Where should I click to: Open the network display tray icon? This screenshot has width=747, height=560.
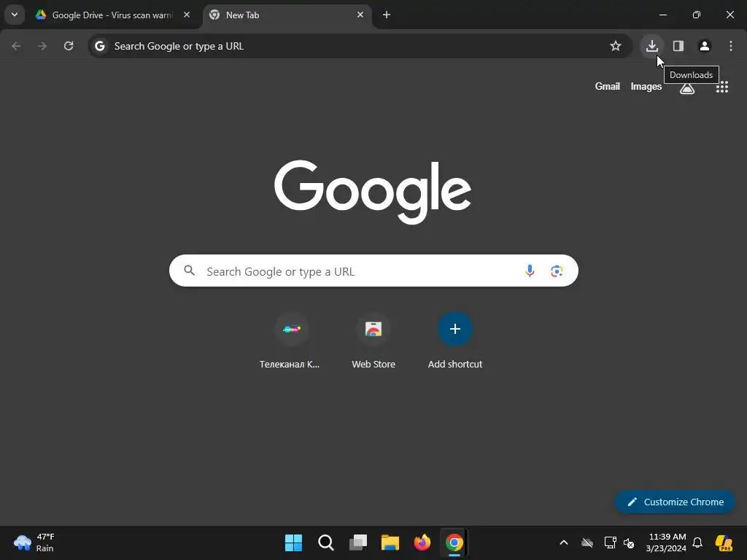pos(610,542)
